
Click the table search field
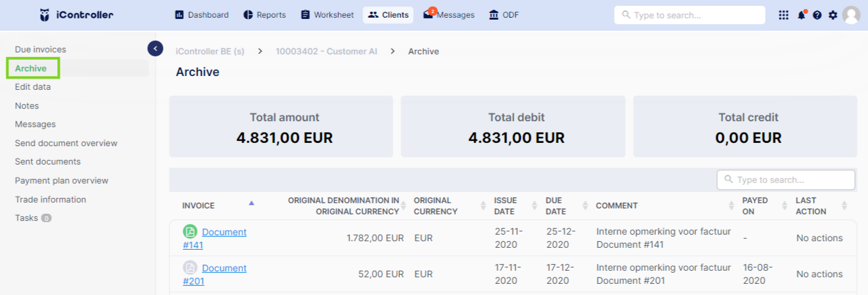786,180
